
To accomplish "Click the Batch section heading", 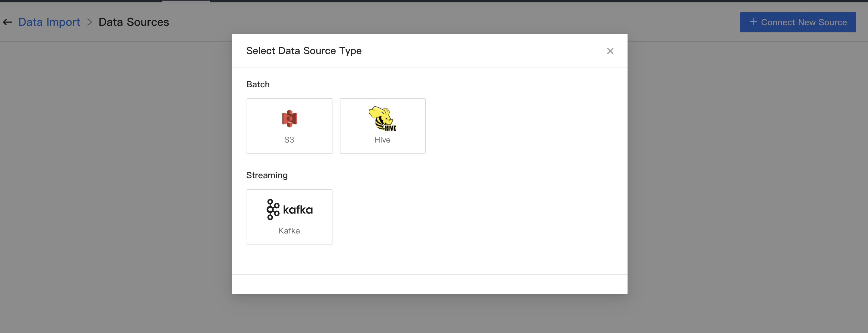I will 258,84.
